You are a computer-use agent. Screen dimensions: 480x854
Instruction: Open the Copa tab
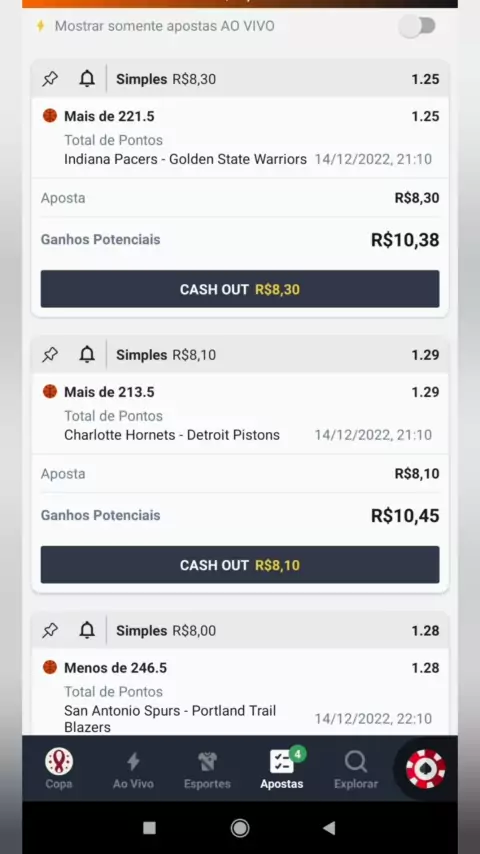59,768
